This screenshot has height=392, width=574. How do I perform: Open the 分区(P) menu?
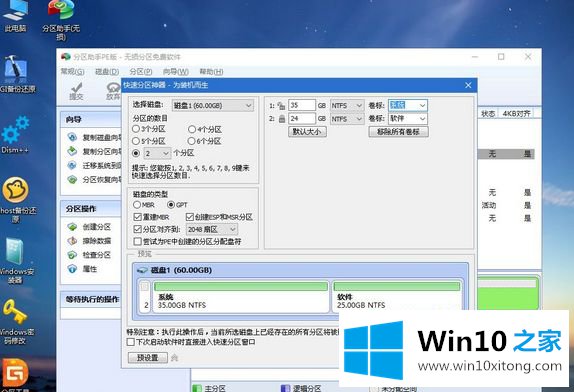point(141,72)
